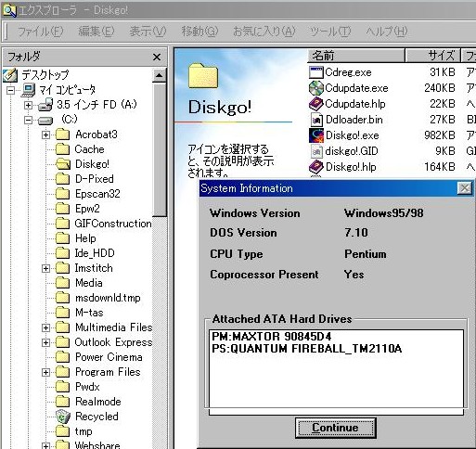Screen dimensions: 476x449
Task: Expand the Acrobat3 folder node
Action: click(x=45, y=135)
